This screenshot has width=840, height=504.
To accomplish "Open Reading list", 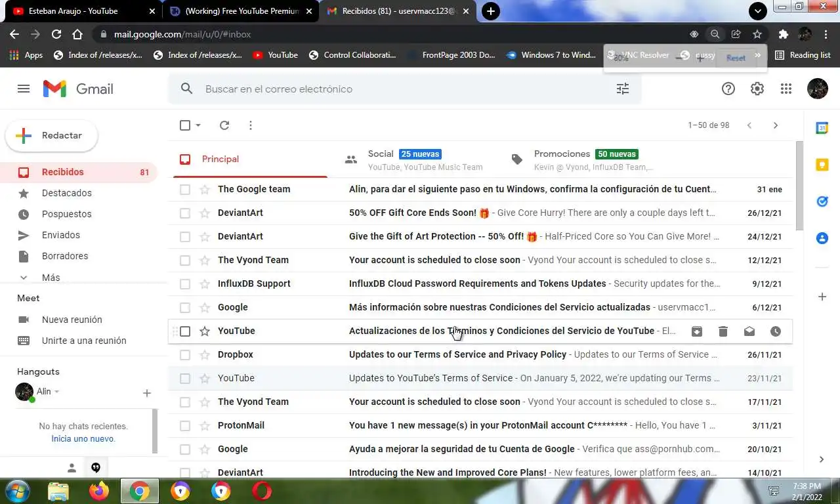I will pyautogui.click(x=803, y=55).
